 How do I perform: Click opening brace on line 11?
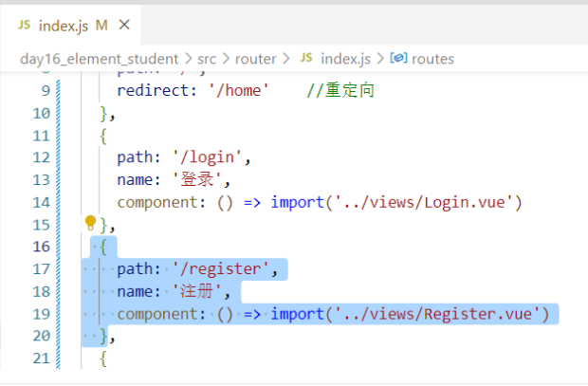[103, 136]
